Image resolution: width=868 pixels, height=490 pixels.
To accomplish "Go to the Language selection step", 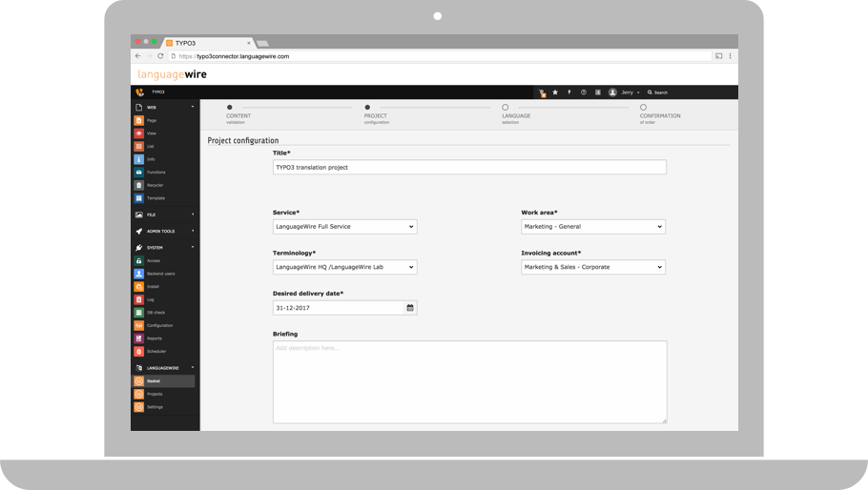I will 506,108.
